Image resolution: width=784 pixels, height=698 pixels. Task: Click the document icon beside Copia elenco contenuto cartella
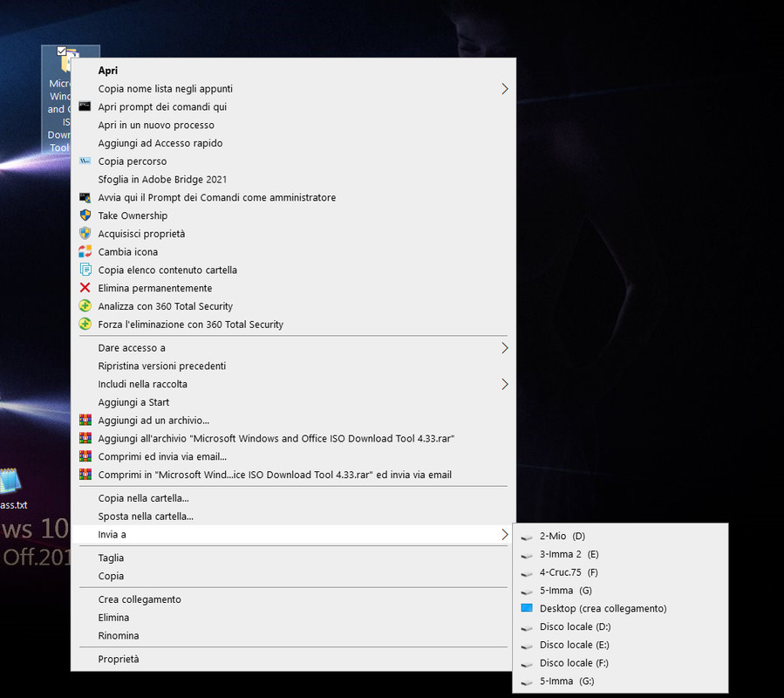pos(85,270)
